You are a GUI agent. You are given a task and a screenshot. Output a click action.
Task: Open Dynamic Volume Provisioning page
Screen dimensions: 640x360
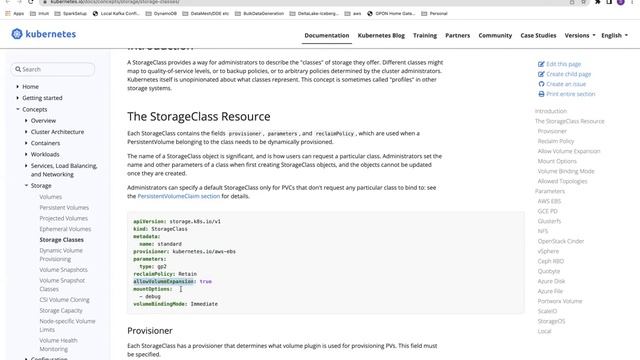[x=61, y=255]
